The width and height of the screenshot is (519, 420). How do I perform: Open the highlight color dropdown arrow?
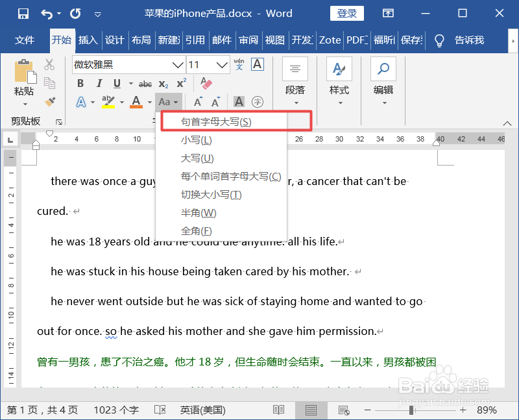[122, 102]
